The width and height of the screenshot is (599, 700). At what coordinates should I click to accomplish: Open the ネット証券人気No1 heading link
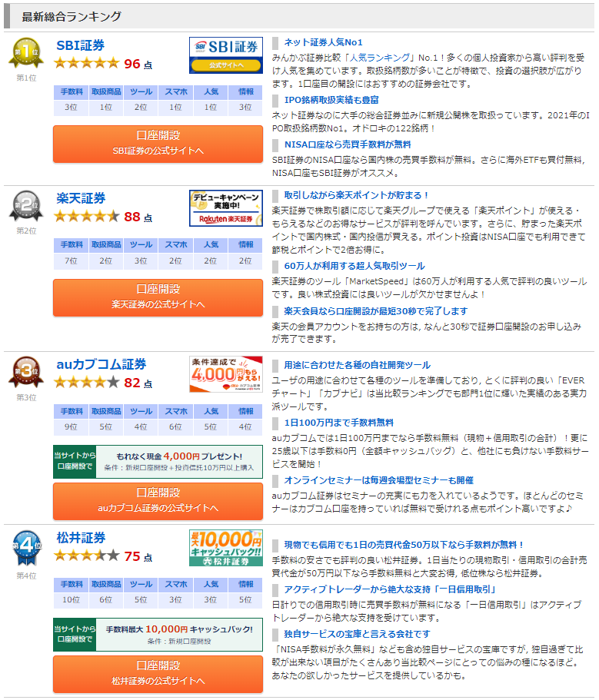[324, 42]
